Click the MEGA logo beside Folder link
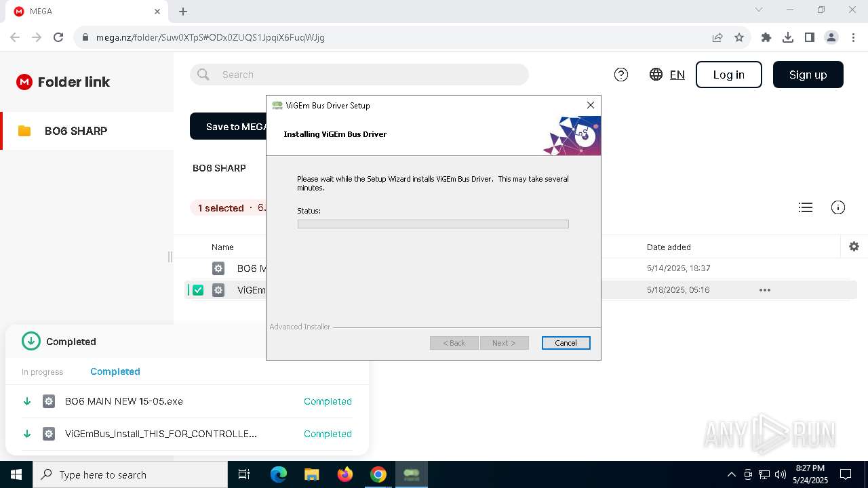868x488 pixels. [24, 82]
